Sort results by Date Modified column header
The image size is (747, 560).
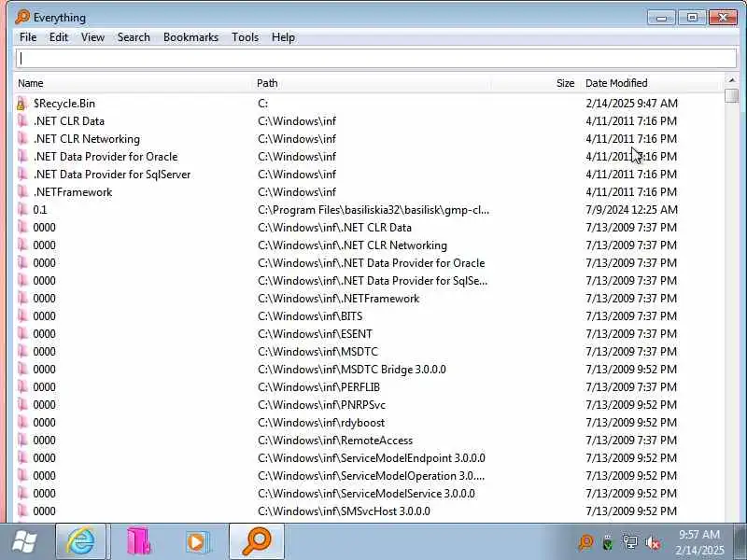pos(653,83)
